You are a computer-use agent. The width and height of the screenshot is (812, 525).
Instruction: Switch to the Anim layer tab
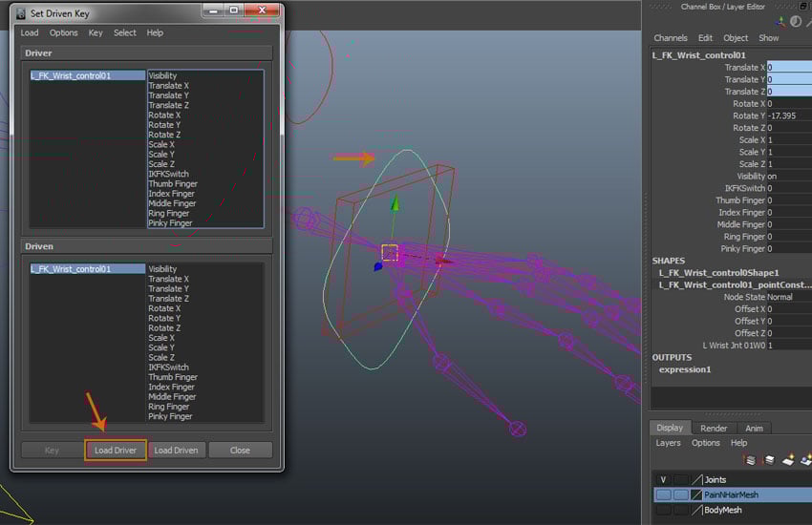point(754,429)
